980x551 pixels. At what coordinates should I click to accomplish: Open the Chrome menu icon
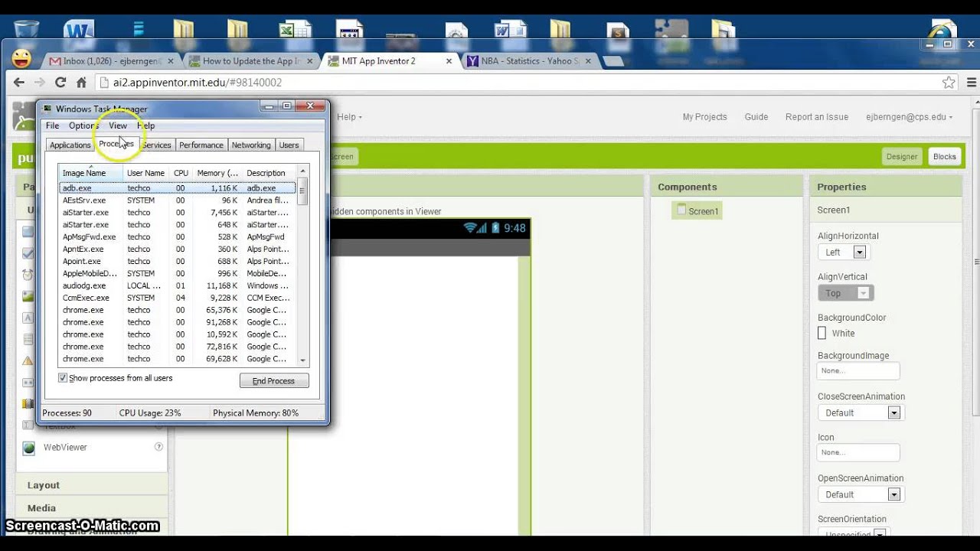pos(972,82)
